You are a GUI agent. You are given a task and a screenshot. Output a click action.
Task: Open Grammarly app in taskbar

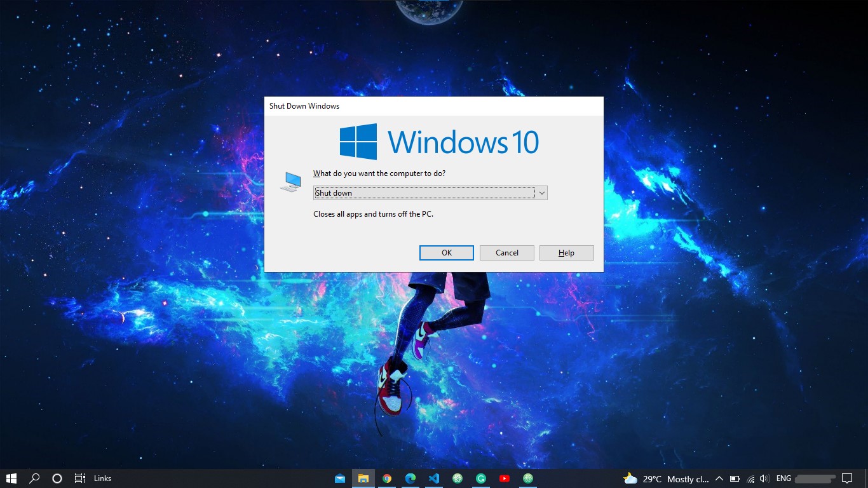click(481, 478)
